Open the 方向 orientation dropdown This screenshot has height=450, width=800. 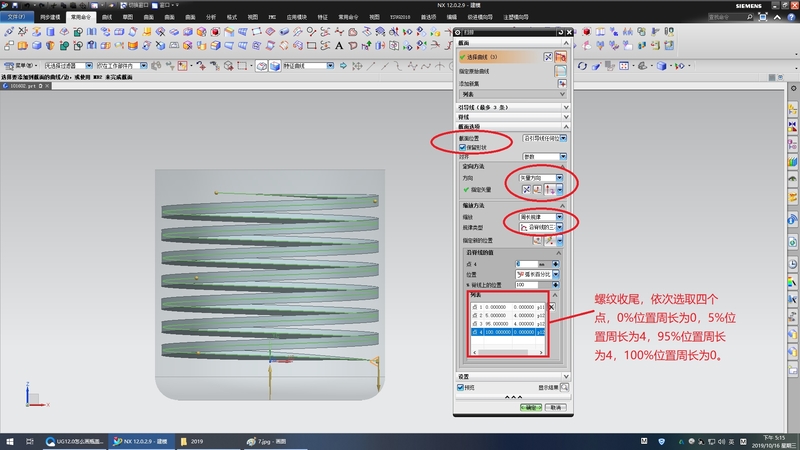point(539,176)
